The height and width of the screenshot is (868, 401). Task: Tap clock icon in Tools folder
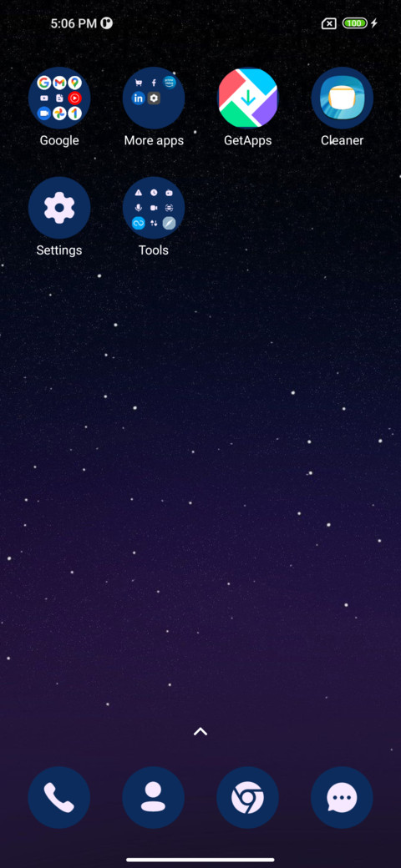154,193
